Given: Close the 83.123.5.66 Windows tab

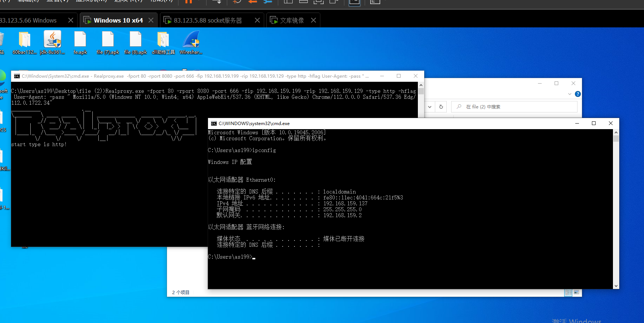Looking at the screenshot, I should [71, 20].
